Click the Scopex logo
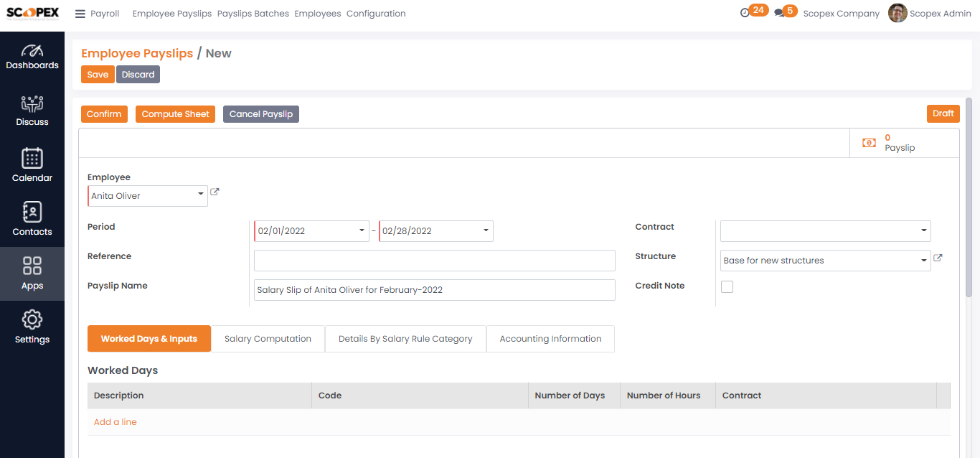Screen dimensions: 980x458 [32, 14]
